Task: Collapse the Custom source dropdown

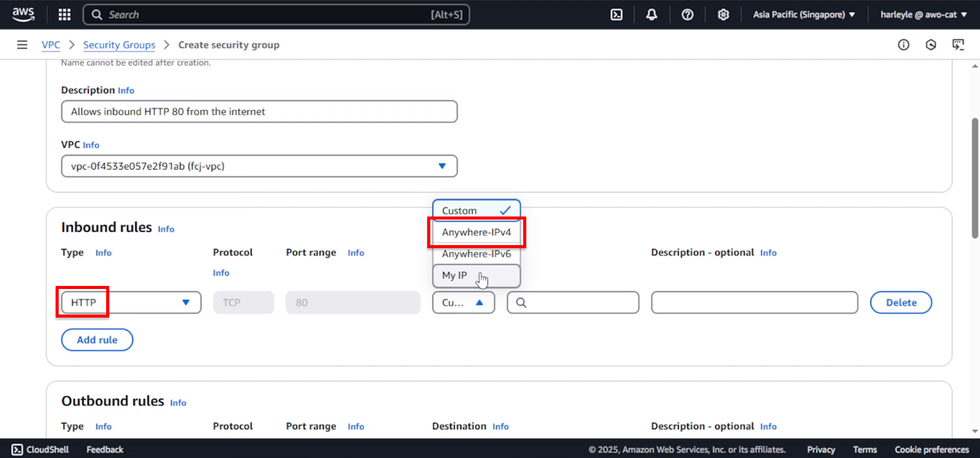Action: click(x=463, y=303)
